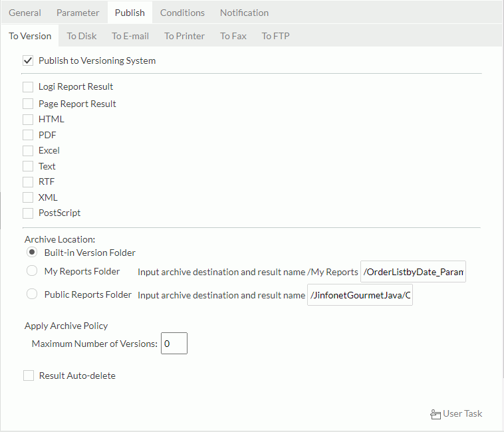The width and height of the screenshot is (504, 432).
Task: Select Public Reports Folder radio button
Action: (x=32, y=294)
